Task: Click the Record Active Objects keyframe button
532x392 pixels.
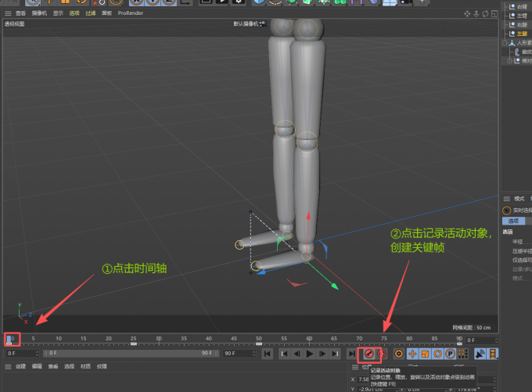Action: click(x=368, y=354)
